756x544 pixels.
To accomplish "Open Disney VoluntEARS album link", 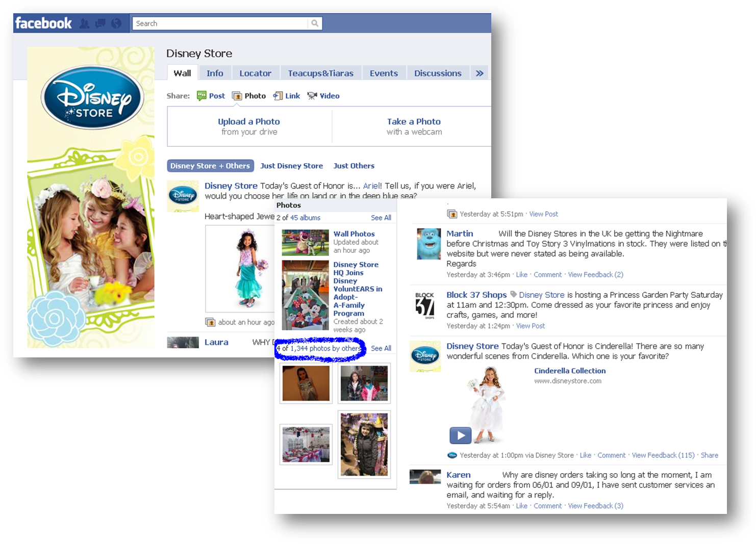I will (x=358, y=289).
